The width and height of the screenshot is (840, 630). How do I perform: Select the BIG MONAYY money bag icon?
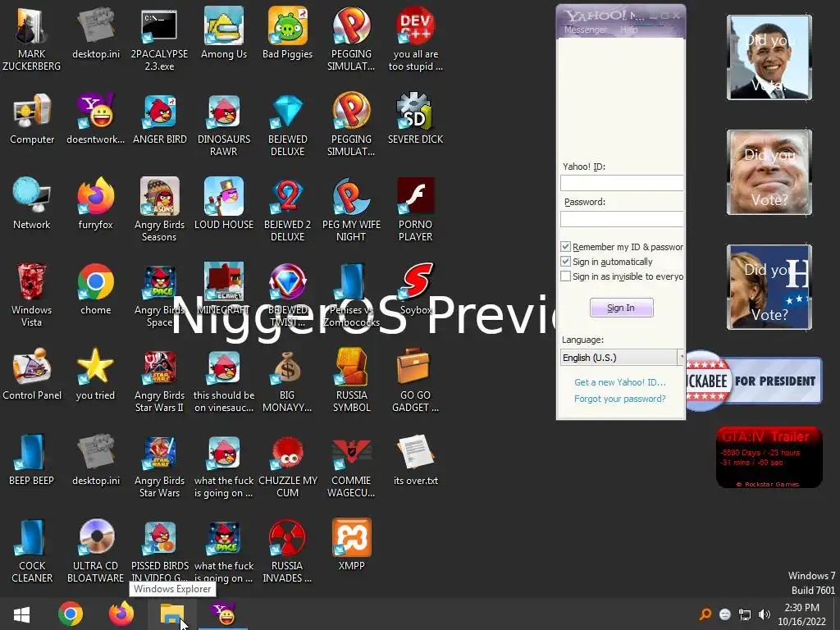coord(288,381)
